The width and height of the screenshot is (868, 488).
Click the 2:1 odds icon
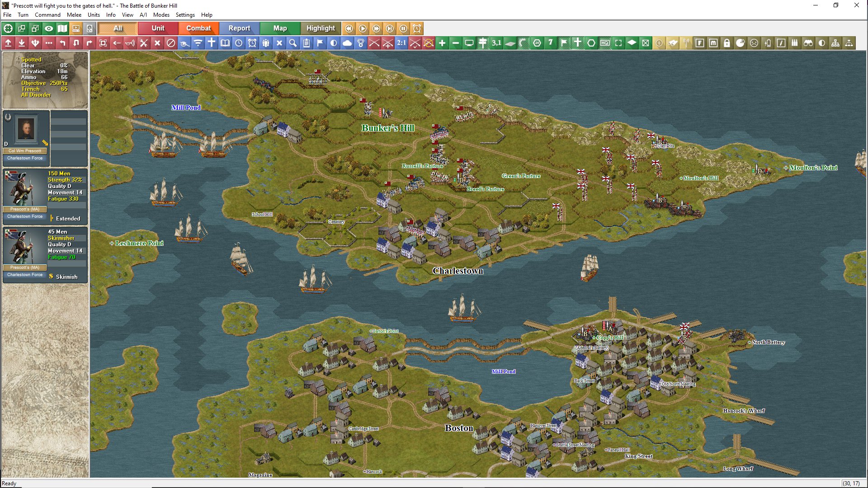(x=401, y=43)
